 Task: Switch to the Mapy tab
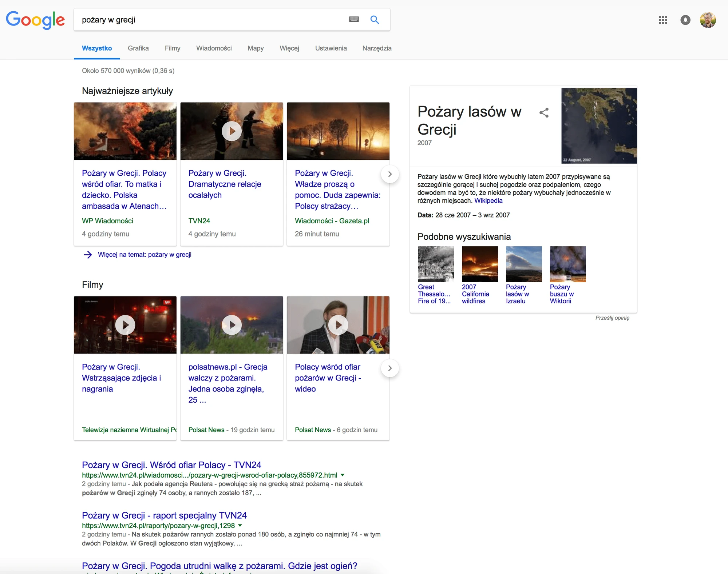tap(256, 48)
